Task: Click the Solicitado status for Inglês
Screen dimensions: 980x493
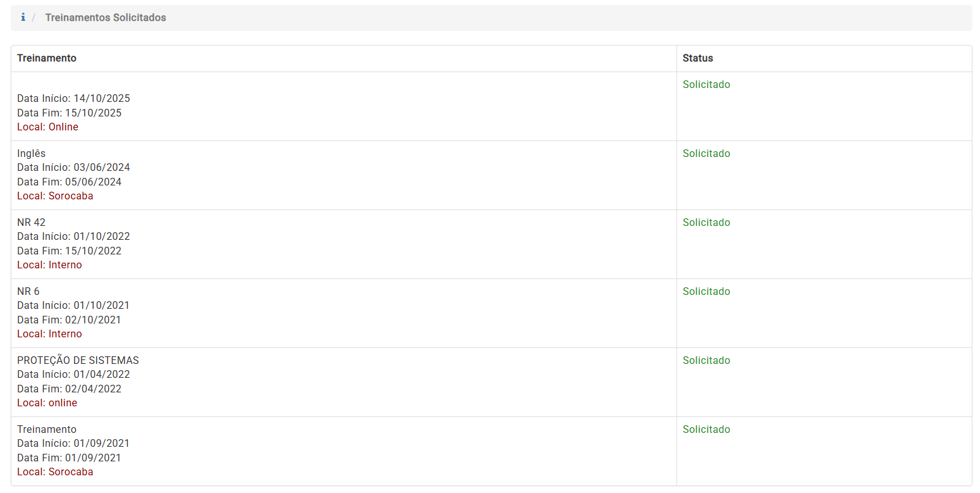Action: pyautogui.click(x=706, y=154)
